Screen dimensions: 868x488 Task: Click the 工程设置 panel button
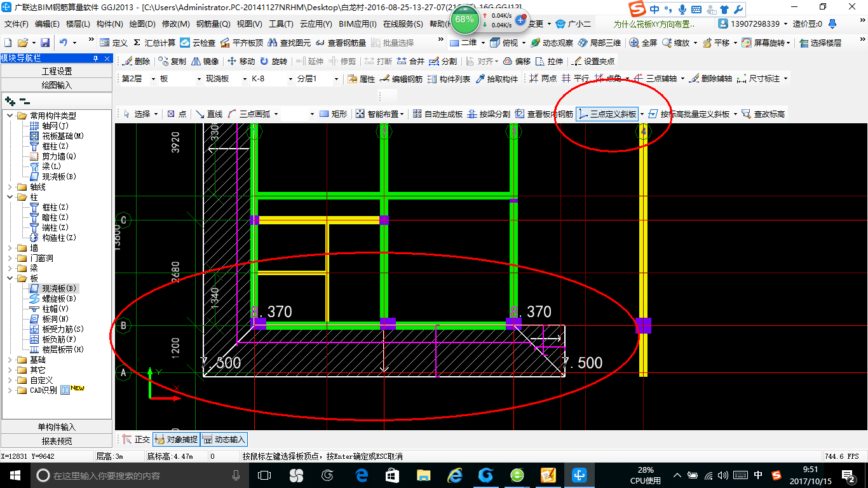[57, 71]
